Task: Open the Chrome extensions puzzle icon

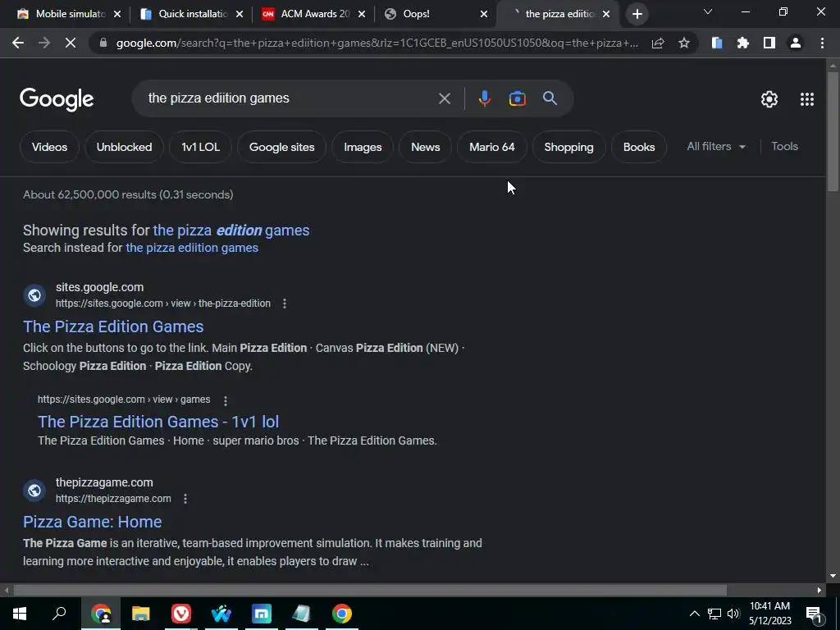Action: 742,43
